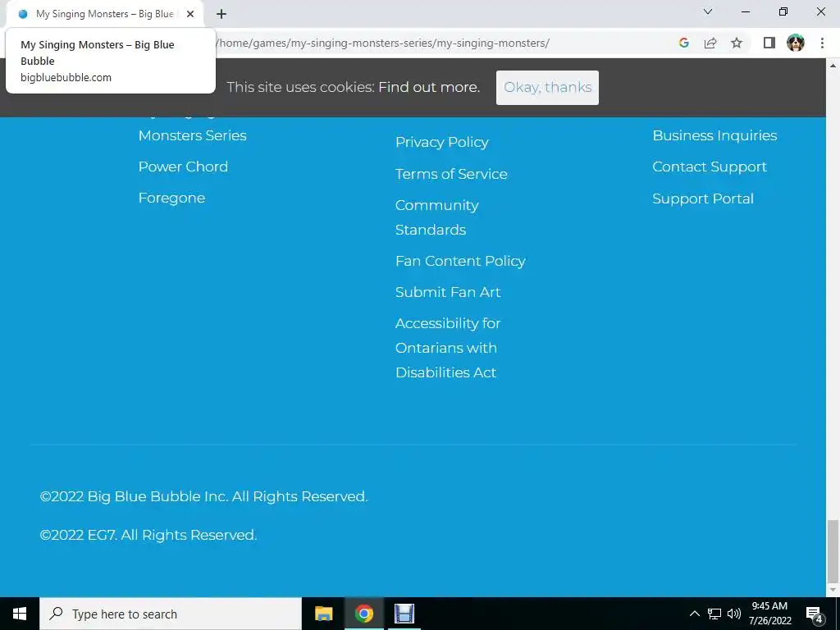This screenshot has width=840, height=630.
Task: Click the page scrollbar thumb
Action: pyautogui.click(x=833, y=550)
